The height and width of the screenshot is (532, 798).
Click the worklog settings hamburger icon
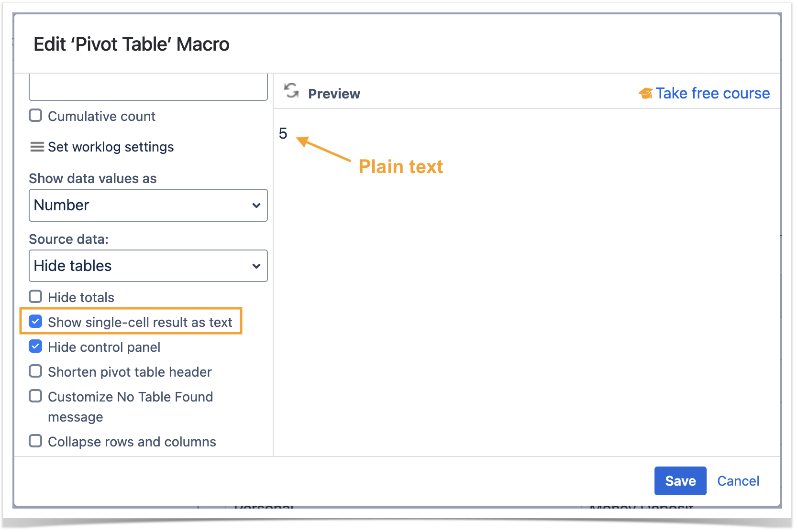pyautogui.click(x=37, y=147)
